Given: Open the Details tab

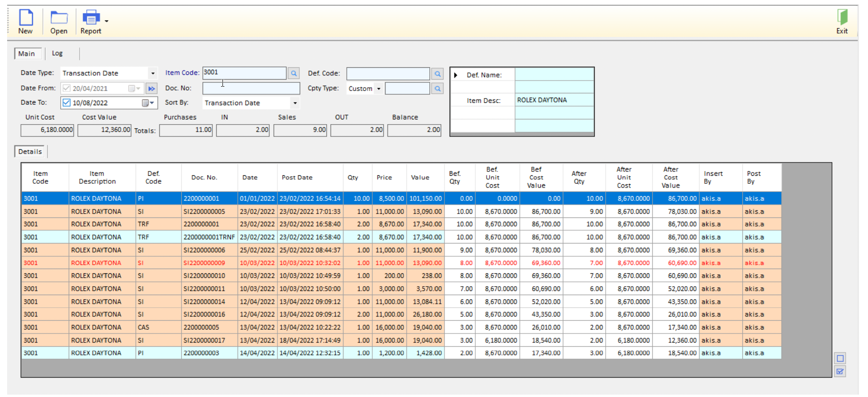Looking at the screenshot, I should [30, 152].
